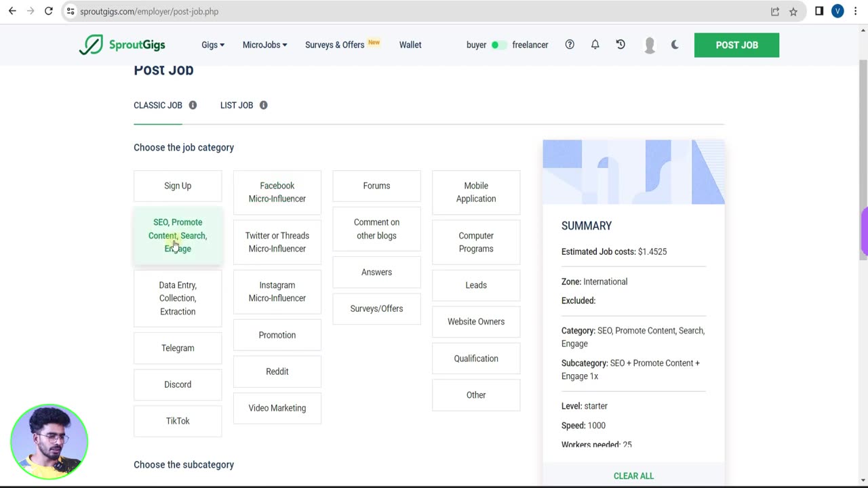Pick the Reddit category
The width and height of the screenshot is (868, 488).
[277, 371]
